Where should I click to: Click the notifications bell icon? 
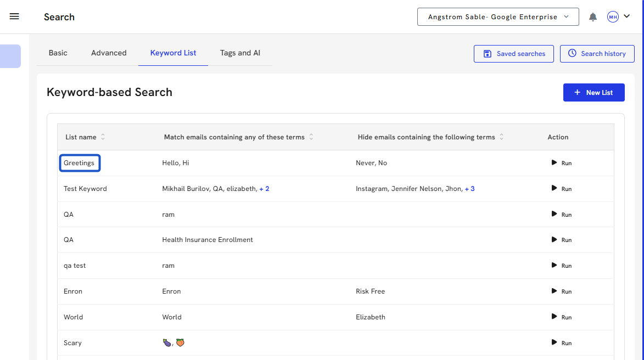(x=593, y=17)
